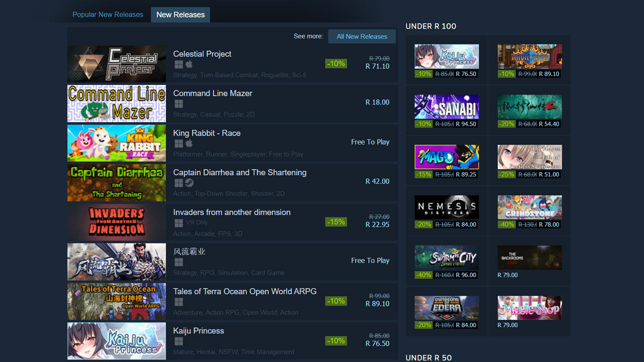Select the Grindstone game thumbnail
This screenshot has width=644, height=362.
click(530, 207)
